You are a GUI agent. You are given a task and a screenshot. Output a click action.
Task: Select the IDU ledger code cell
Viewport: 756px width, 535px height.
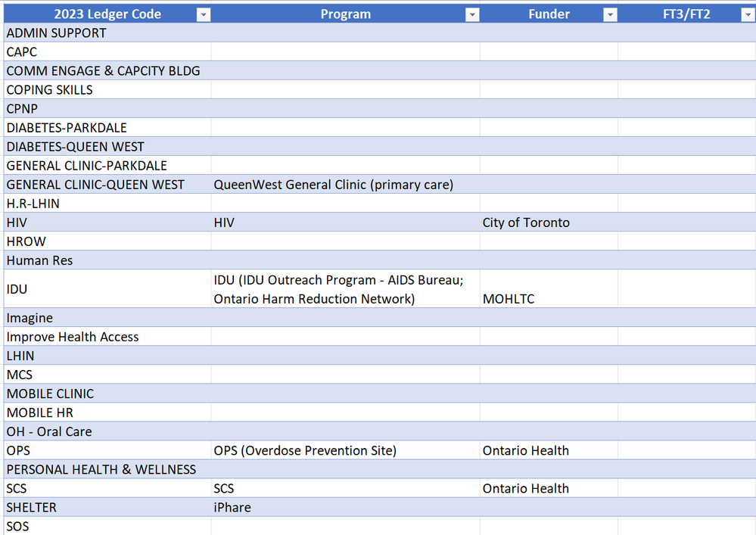point(107,289)
